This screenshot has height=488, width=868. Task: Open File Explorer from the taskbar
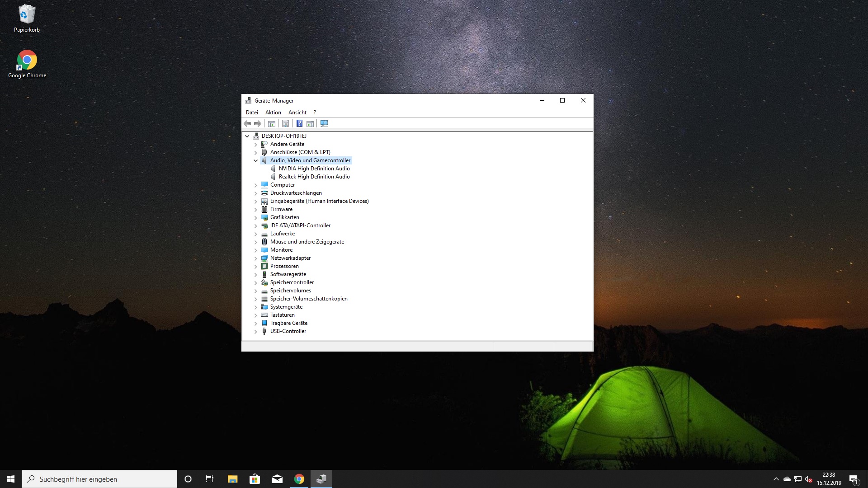[232, 479]
